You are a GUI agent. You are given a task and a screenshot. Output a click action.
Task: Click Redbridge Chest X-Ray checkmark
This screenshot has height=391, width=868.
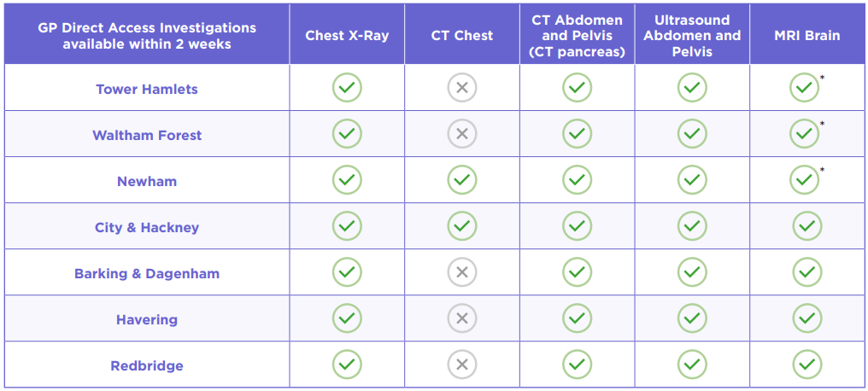[x=347, y=365]
